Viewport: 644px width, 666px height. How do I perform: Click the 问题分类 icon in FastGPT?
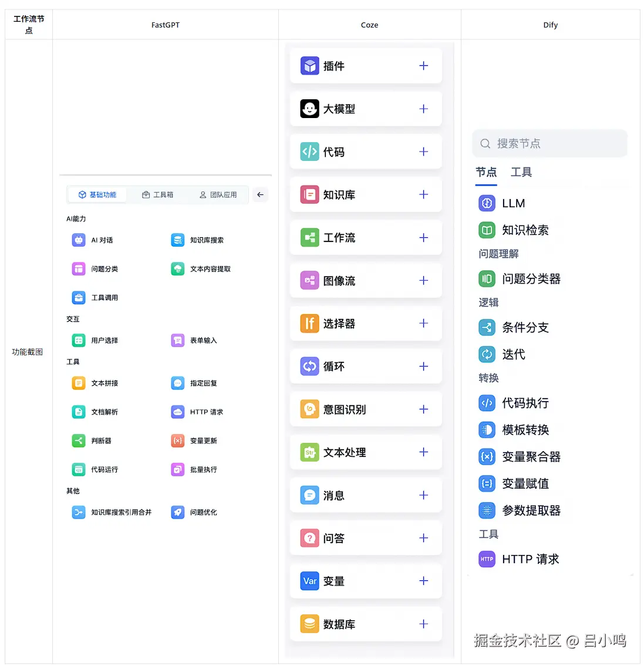pyautogui.click(x=79, y=269)
